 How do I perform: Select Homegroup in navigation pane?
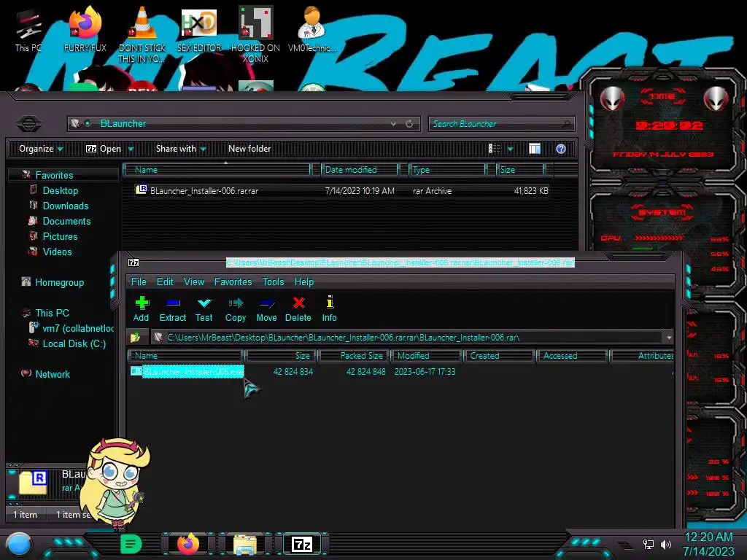(x=59, y=282)
